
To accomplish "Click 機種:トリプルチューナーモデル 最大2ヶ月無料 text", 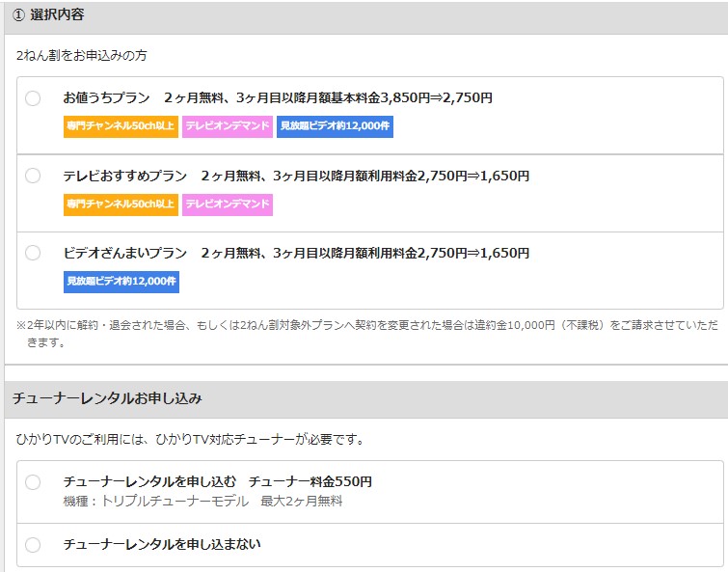I will point(202,502).
